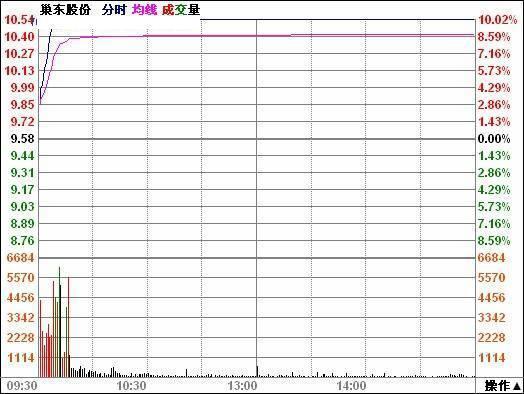Viewport: 524px width, 394px height.
Task: Select the 13:00 time axis label
Action: coord(242,386)
